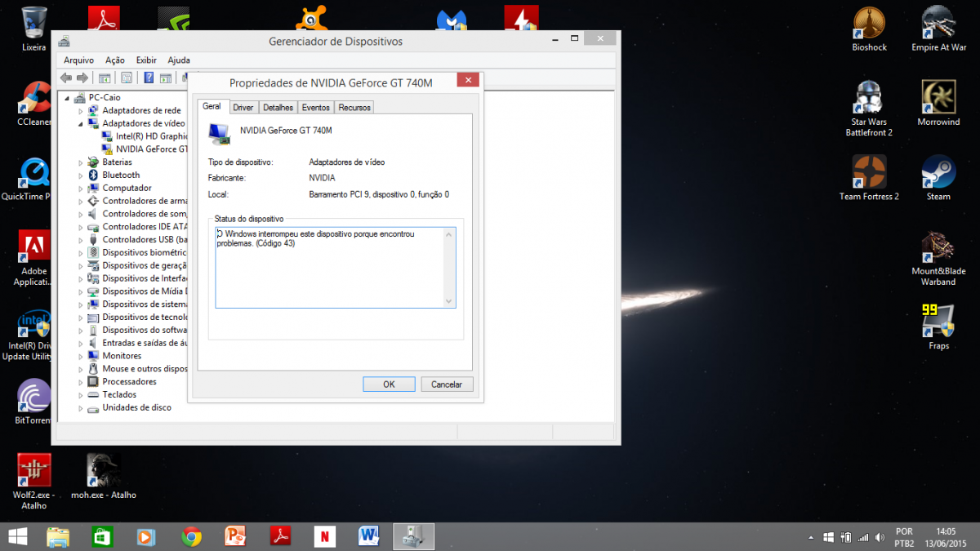Expand the Monitores node
980x551 pixels.
(x=81, y=356)
